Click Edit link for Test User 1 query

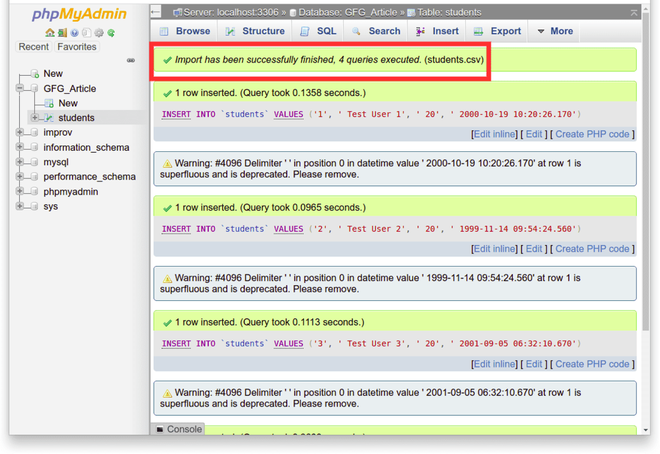click(x=534, y=134)
